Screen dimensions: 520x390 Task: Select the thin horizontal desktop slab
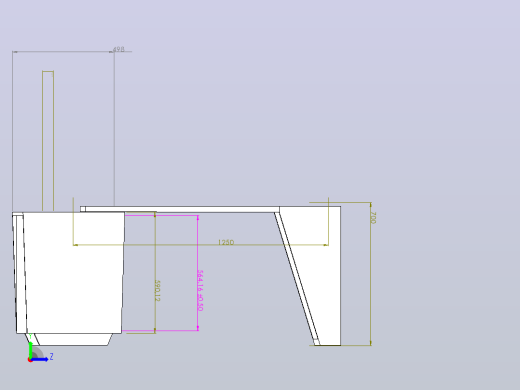click(x=180, y=209)
